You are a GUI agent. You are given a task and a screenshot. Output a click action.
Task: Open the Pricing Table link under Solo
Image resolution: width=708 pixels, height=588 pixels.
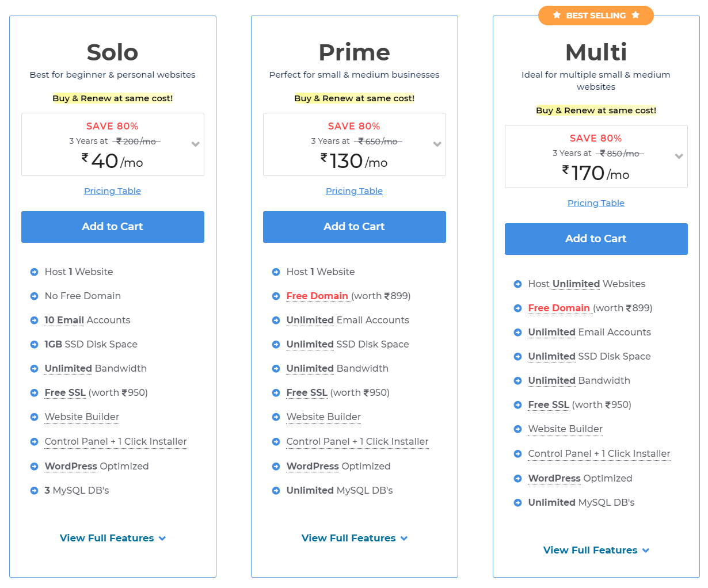pos(112,191)
